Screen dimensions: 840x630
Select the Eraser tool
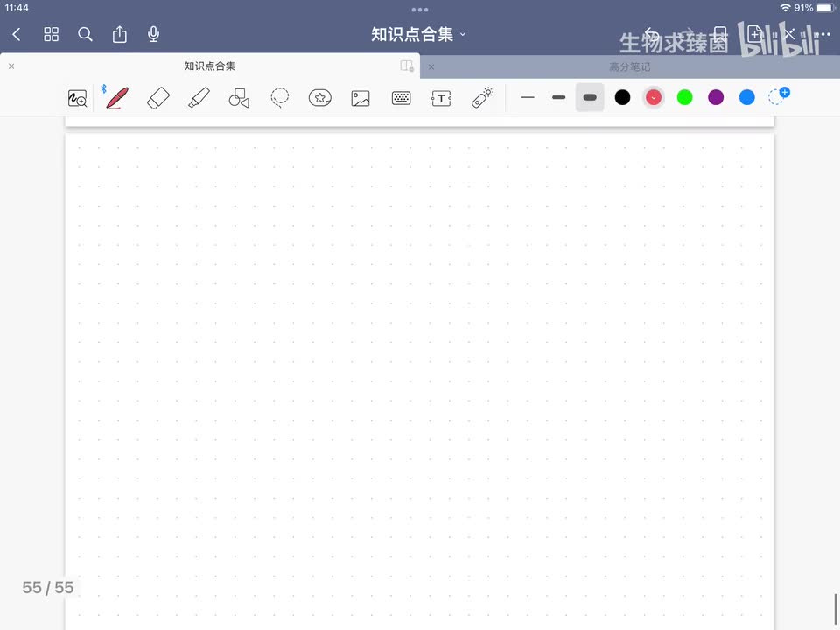(158, 97)
